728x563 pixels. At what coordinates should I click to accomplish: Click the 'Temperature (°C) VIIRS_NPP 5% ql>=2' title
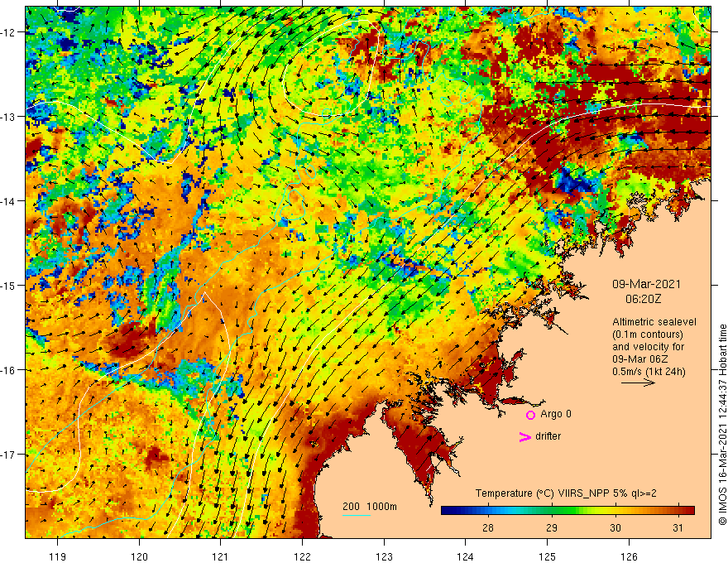(x=566, y=493)
